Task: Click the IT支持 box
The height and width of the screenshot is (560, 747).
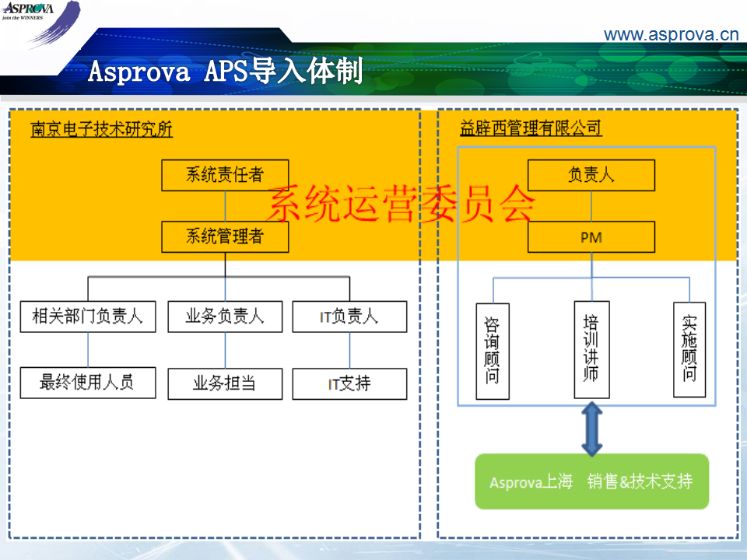Action: (349, 383)
